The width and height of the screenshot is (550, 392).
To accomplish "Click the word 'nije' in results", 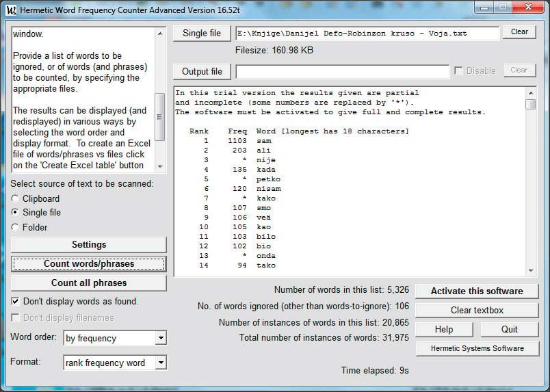I will [266, 160].
